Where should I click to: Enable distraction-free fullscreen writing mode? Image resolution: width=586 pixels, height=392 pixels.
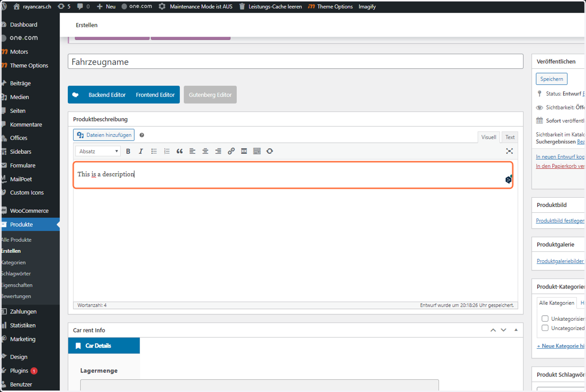pos(509,151)
